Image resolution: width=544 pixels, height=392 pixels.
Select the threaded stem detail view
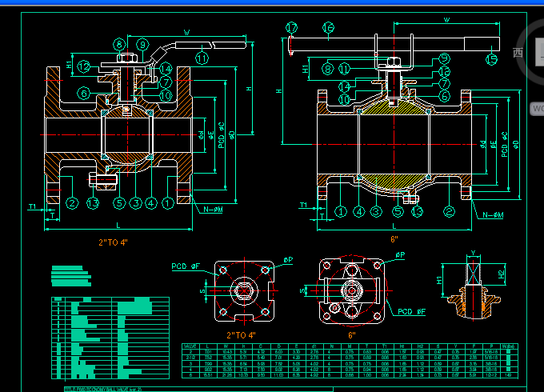(x=474, y=286)
